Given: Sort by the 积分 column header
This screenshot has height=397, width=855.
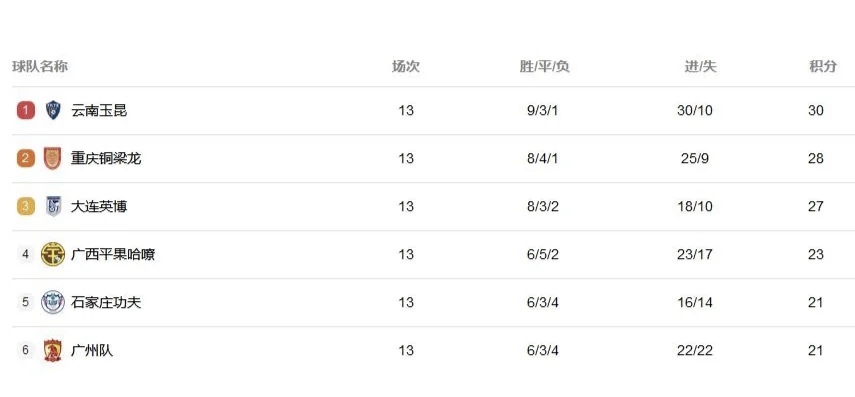Looking at the screenshot, I should [823, 67].
